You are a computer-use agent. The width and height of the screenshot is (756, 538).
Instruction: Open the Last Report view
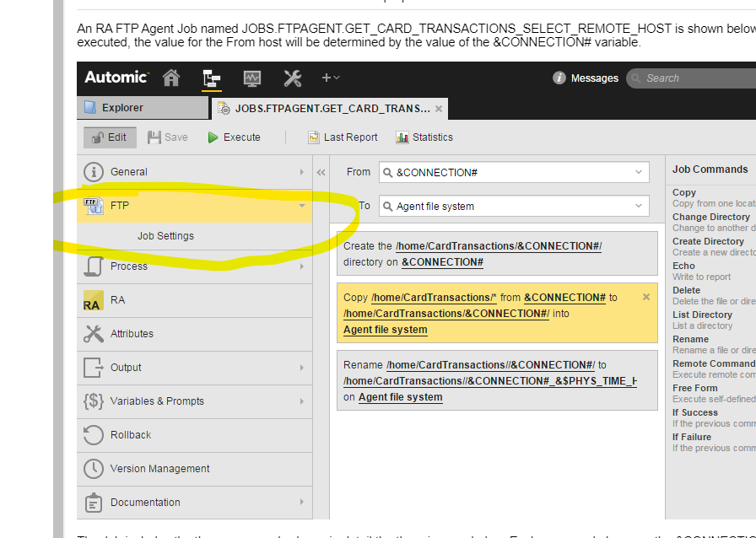(x=342, y=137)
